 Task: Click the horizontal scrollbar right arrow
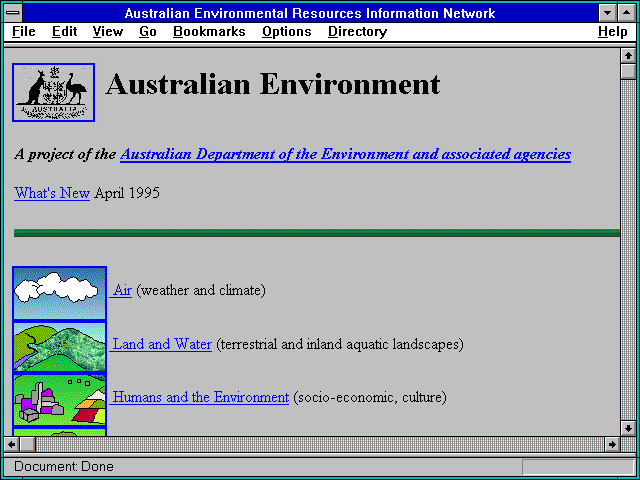pyautogui.click(x=612, y=444)
